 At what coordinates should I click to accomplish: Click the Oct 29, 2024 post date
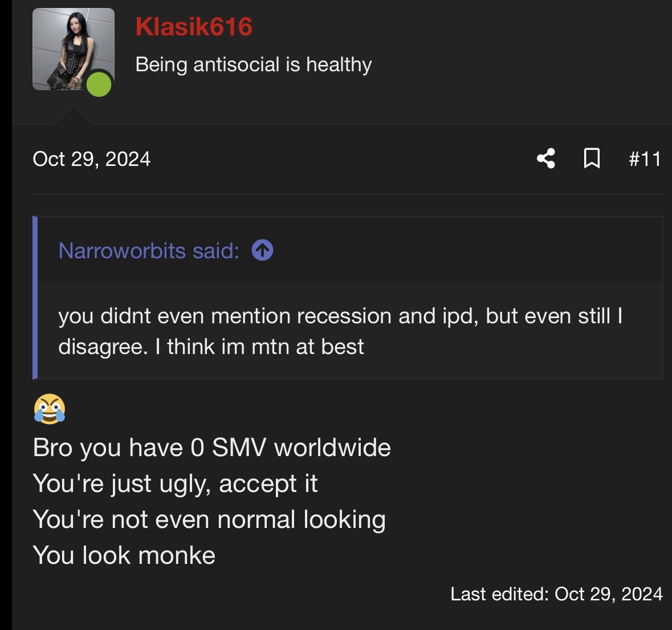click(x=92, y=159)
